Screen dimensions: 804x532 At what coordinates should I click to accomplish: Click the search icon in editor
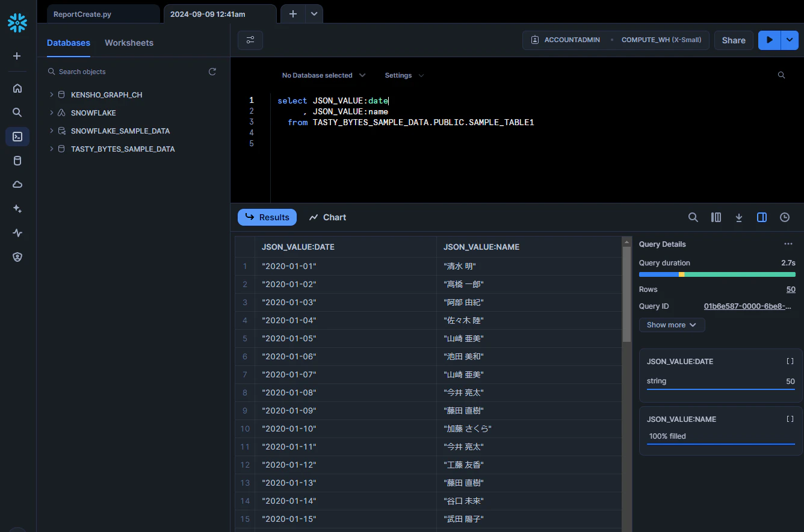(781, 75)
